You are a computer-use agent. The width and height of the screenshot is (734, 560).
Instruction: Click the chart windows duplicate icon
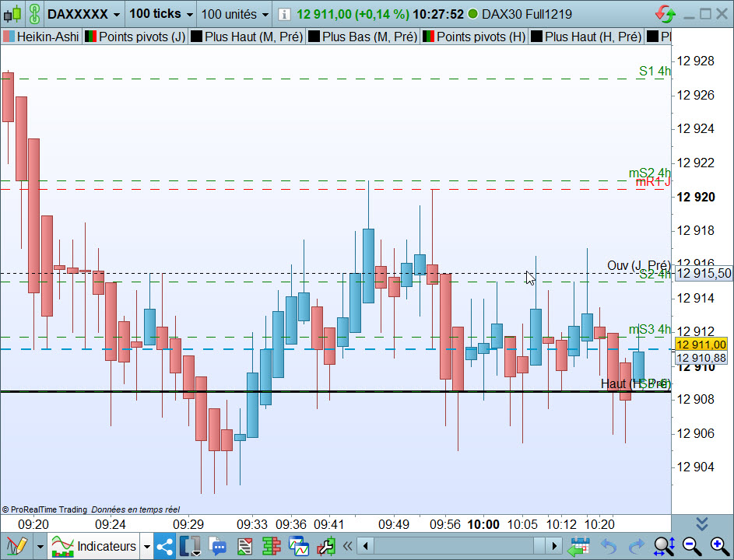[x=299, y=546]
